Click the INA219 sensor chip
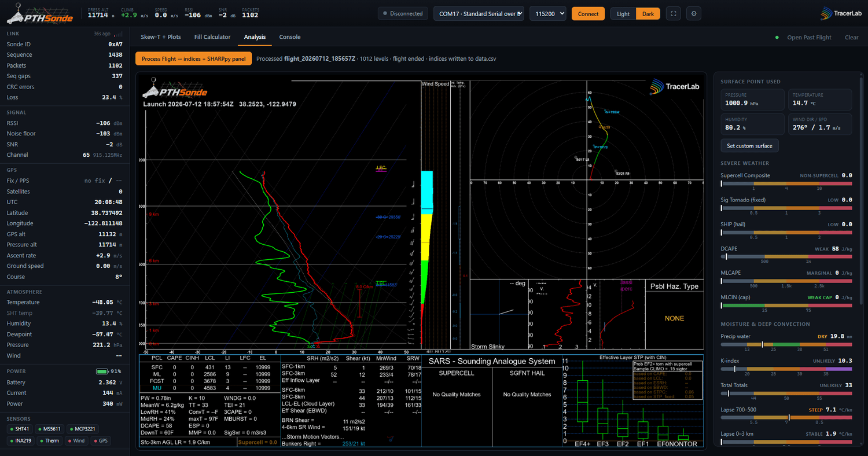The image size is (868, 456). tap(20, 441)
